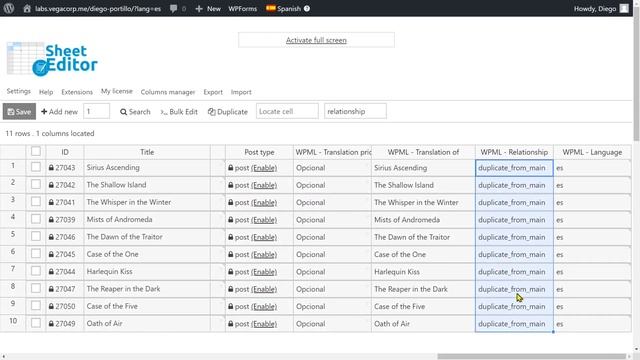Click lock icon next to ID 27043
The width and height of the screenshot is (640, 360).
[51, 167]
